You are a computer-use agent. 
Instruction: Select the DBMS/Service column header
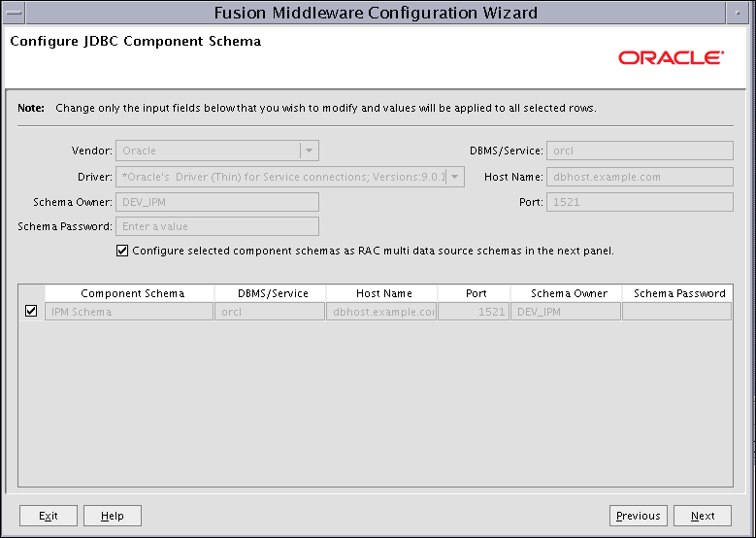pos(271,293)
